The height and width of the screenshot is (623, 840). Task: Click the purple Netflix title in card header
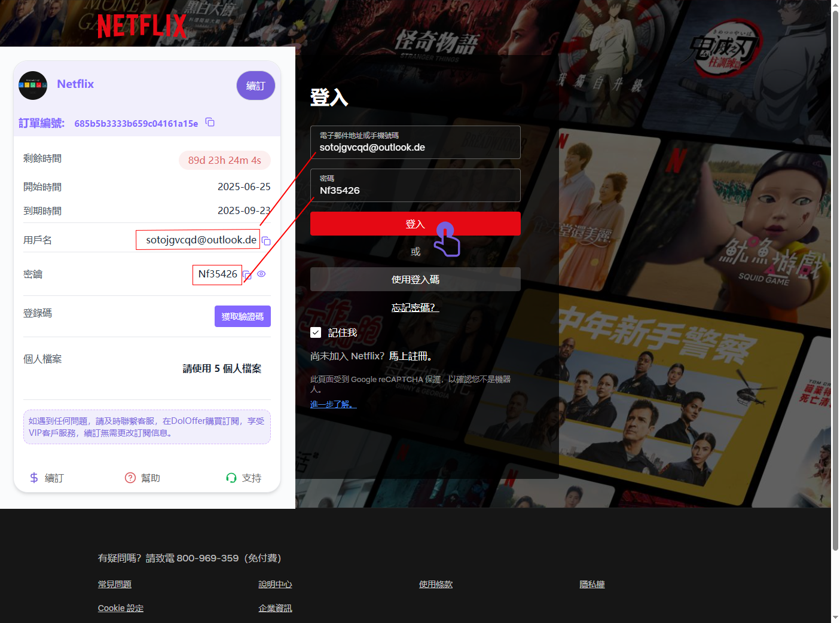point(75,84)
